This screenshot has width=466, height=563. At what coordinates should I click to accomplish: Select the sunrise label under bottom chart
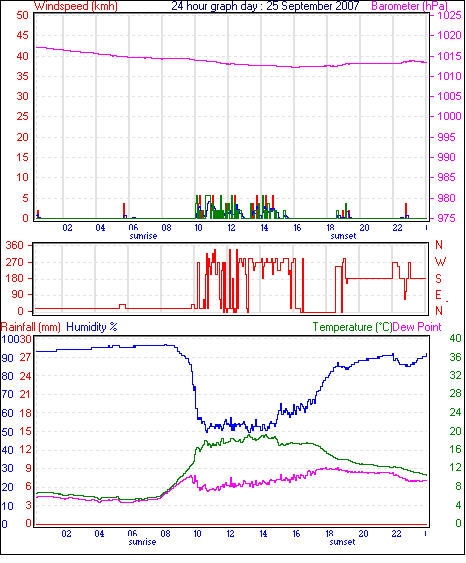[142, 541]
